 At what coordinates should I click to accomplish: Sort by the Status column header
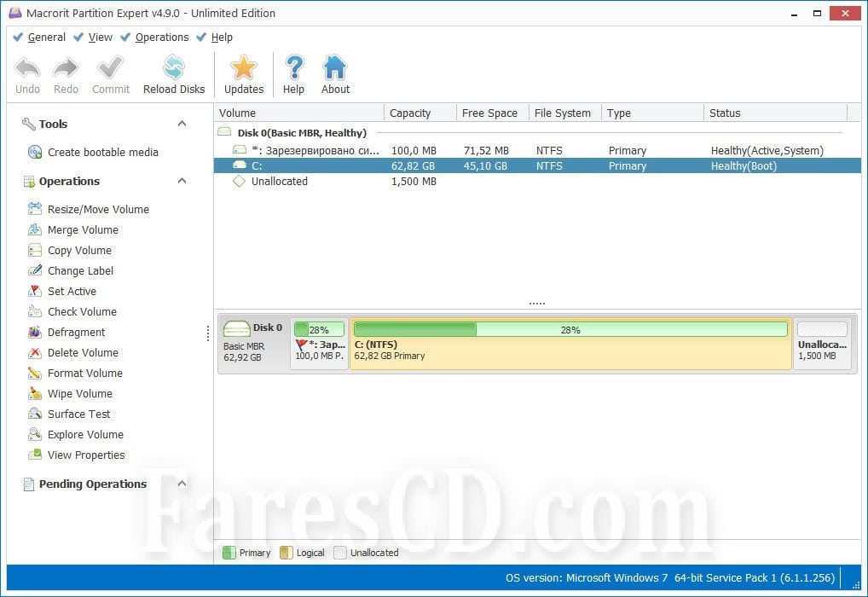[x=776, y=113]
